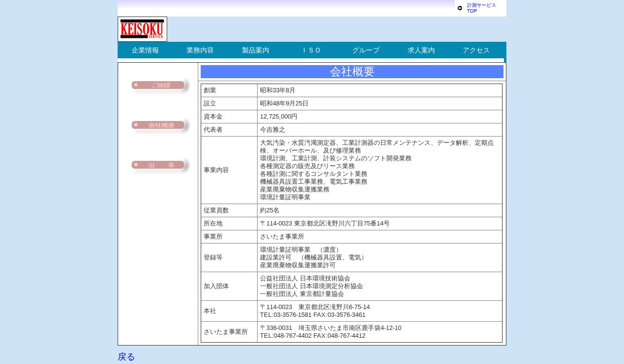Select 求人案内 in the navigation bar

[x=421, y=50]
